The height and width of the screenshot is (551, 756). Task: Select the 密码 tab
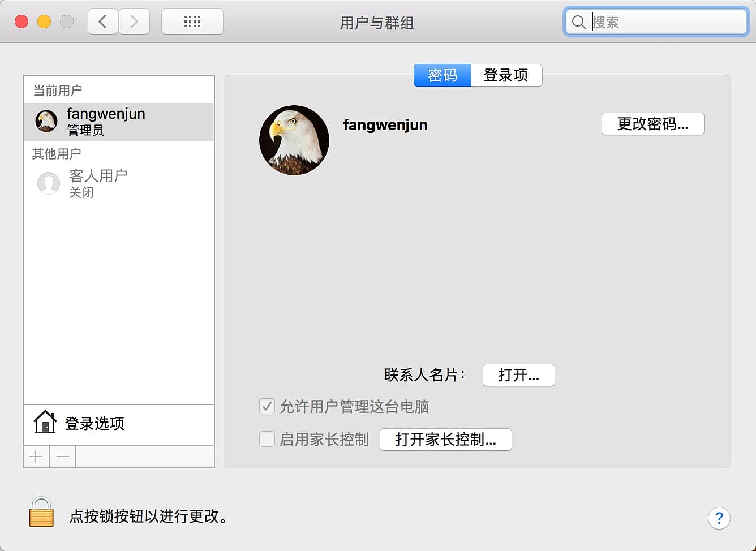(x=442, y=75)
